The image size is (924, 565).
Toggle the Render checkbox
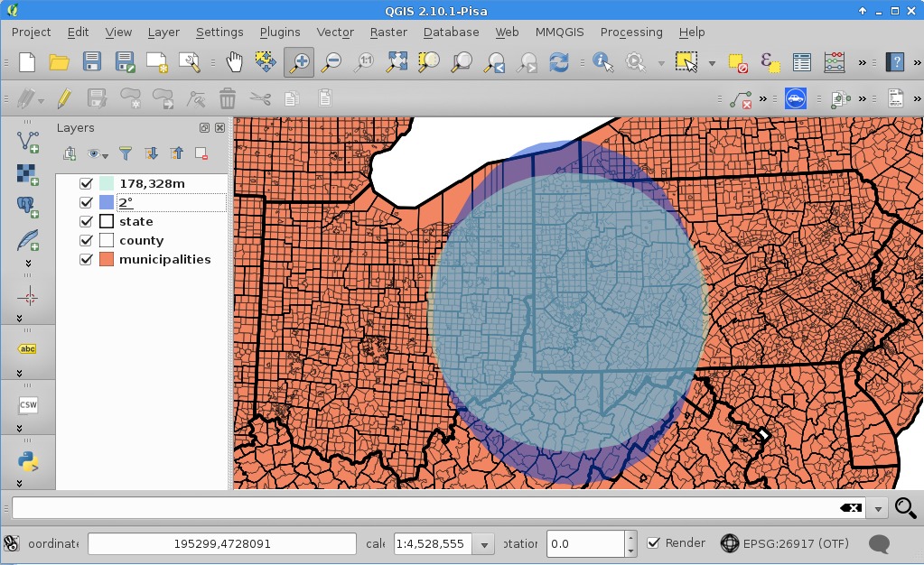coord(654,543)
